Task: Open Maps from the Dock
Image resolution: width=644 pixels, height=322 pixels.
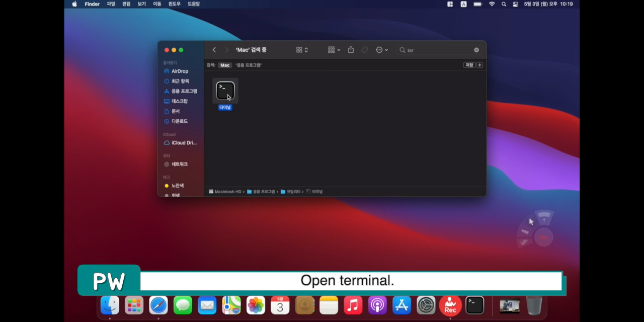Action: tap(231, 305)
